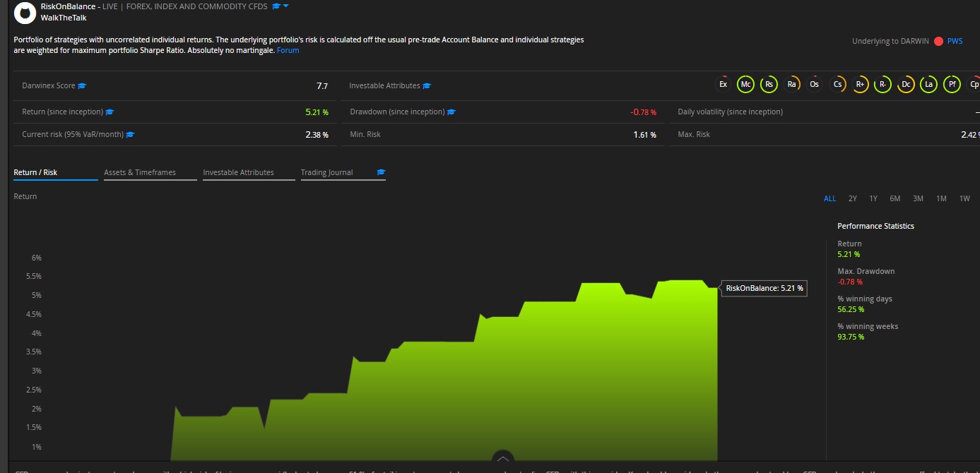
Task: Set chart range to 2Y
Action: [x=853, y=198]
